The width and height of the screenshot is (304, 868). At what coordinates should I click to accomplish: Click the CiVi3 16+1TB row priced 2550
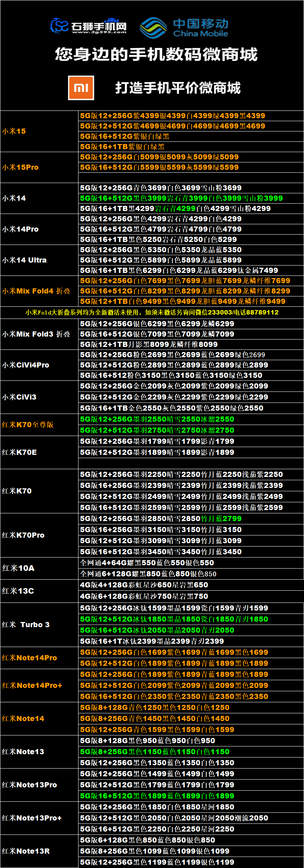click(191, 408)
